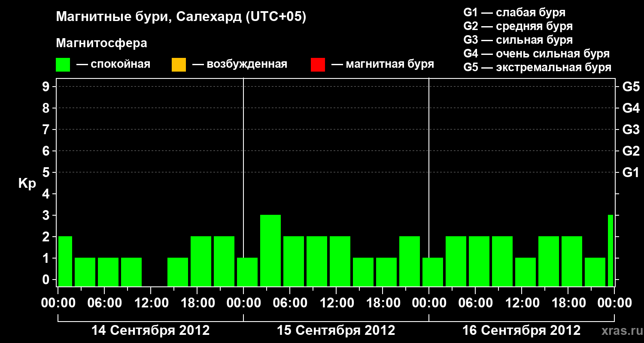This screenshot has width=644, height=343.
Task: Select the 'G1 — слабая буря' legend line
Action: click(x=514, y=12)
